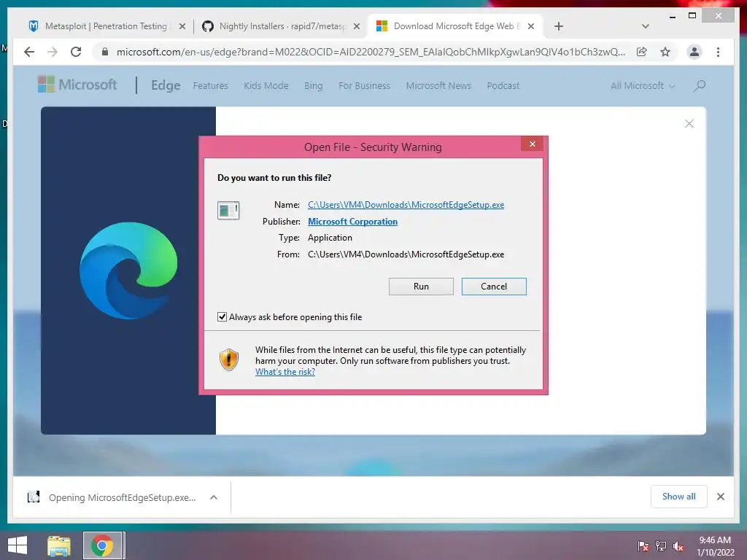Image resolution: width=747 pixels, height=560 pixels.
Task: Click the What's the risk? link
Action: point(285,372)
